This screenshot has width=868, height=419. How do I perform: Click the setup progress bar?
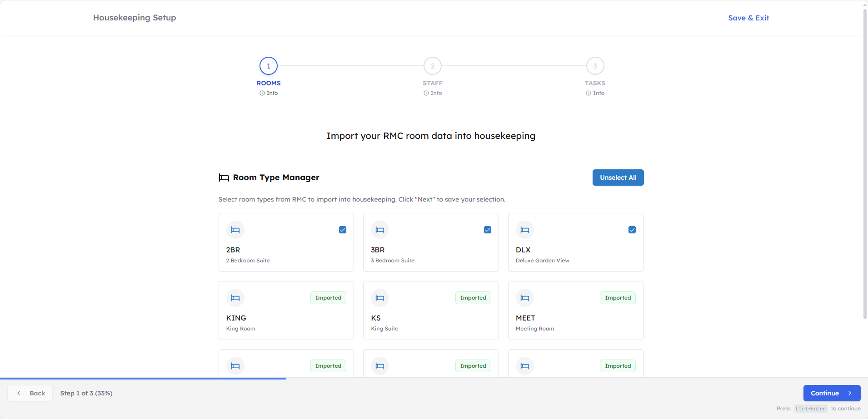tap(143, 378)
